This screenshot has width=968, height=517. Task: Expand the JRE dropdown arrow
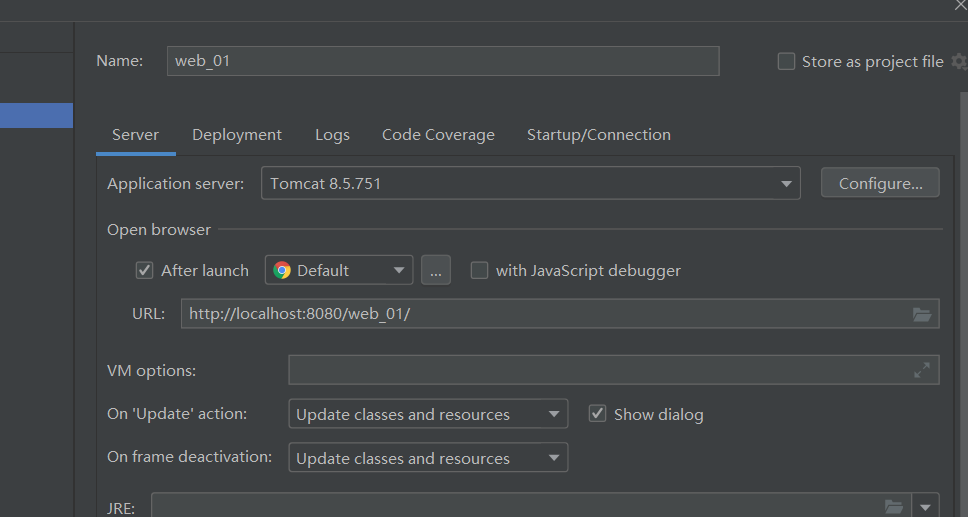coord(927,506)
